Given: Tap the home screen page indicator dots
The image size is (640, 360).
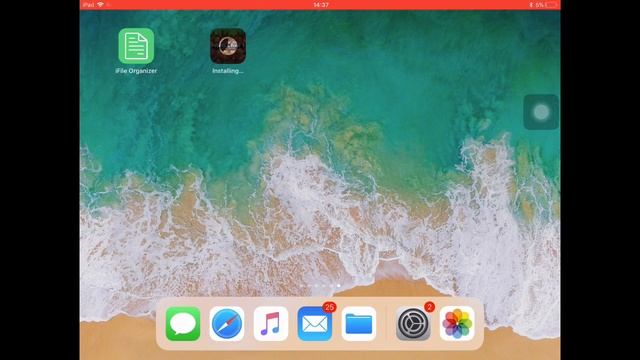Looking at the screenshot, I should [320, 286].
